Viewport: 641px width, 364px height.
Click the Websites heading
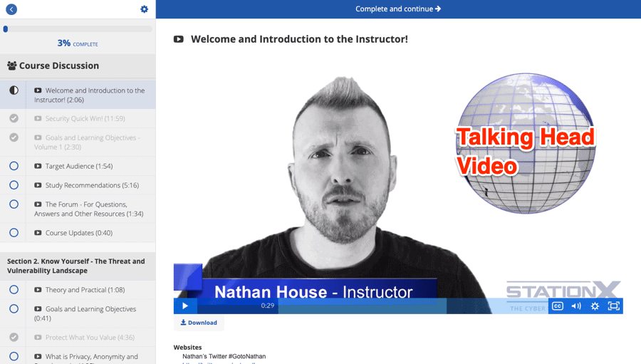(x=187, y=347)
